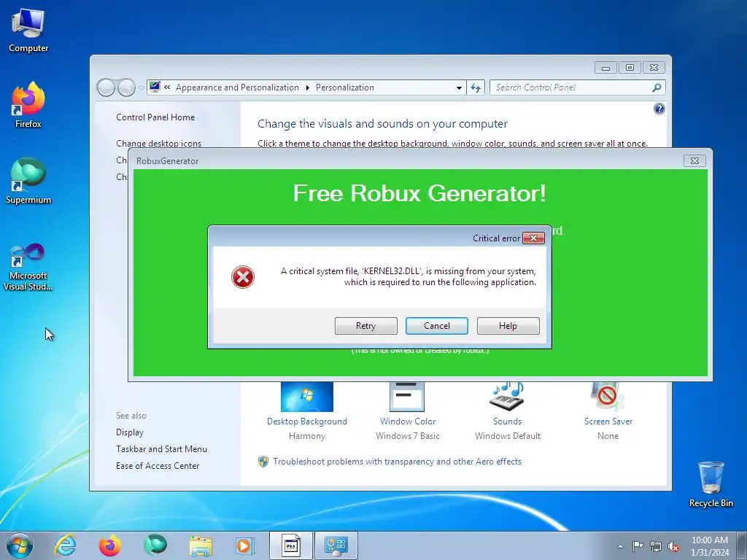Click the Personalization breadcrumb
Viewport: 747px width, 560px height.
(345, 87)
